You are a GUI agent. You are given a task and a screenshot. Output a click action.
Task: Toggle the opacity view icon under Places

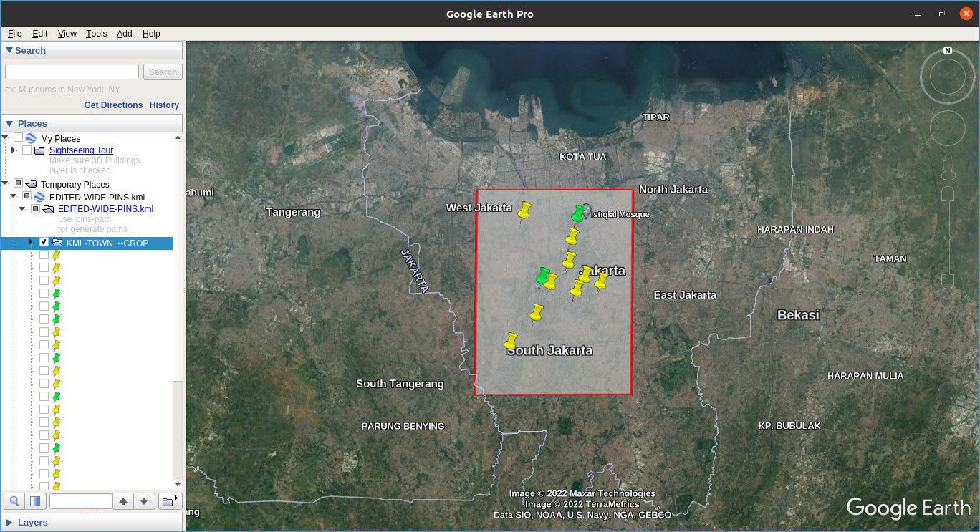(x=36, y=501)
